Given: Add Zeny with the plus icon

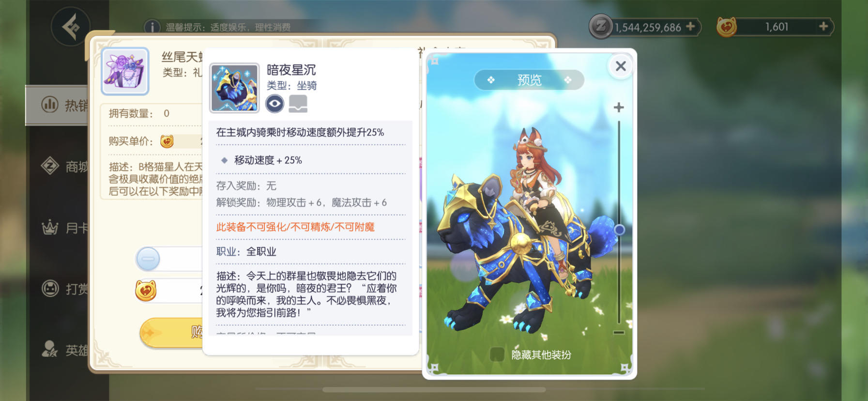Looking at the screenshot, I should coord(691,26).
